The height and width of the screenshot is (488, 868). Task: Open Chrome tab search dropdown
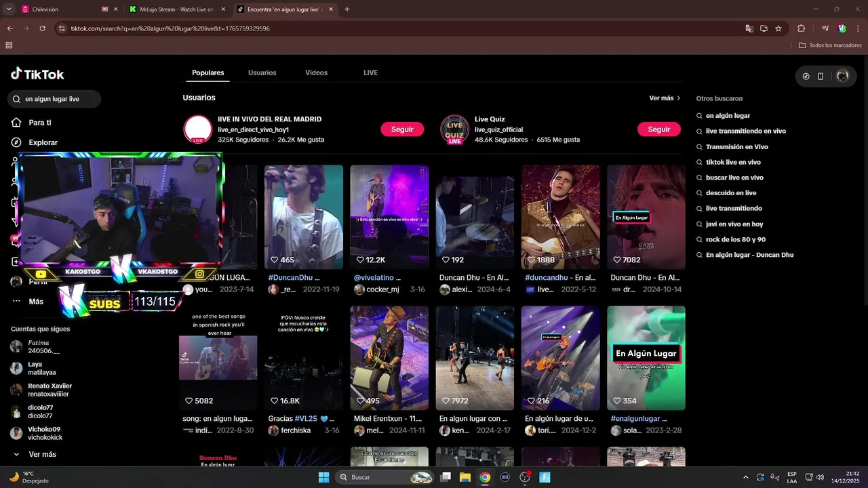tap(9, 9)
